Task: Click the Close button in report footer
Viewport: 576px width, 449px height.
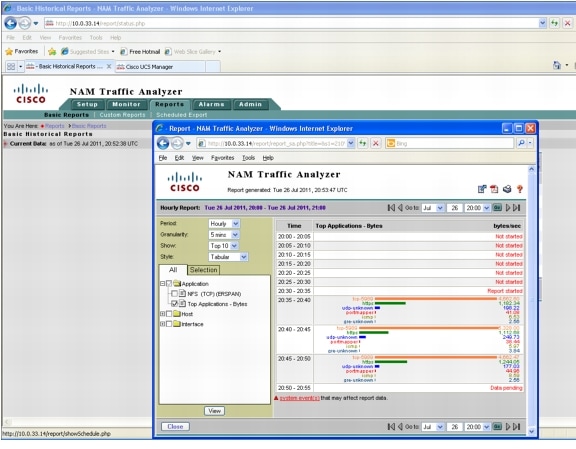Action: tap(175, 426)
